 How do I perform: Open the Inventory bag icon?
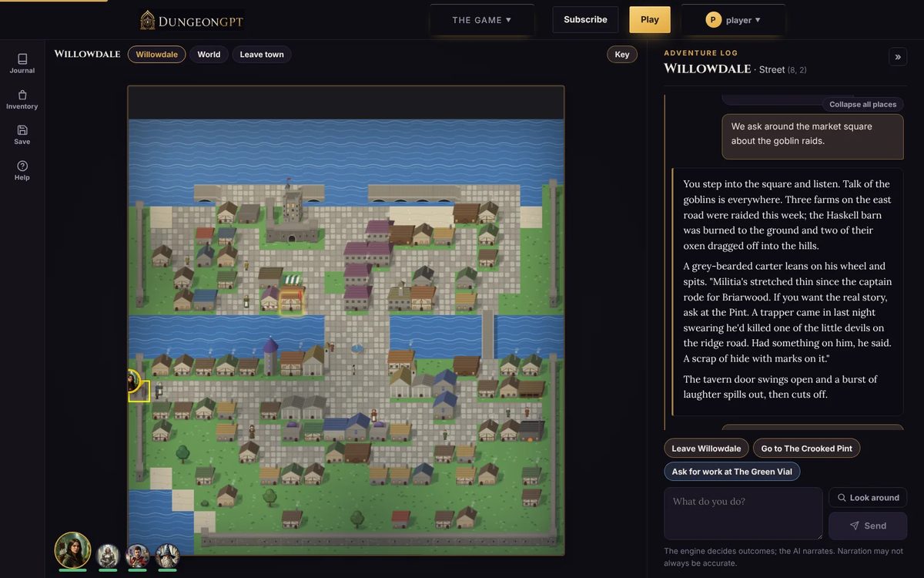coord(22,99)
